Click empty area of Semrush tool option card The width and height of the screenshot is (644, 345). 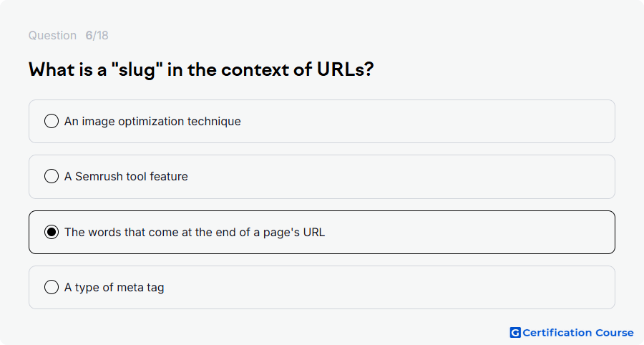[402, 177]
